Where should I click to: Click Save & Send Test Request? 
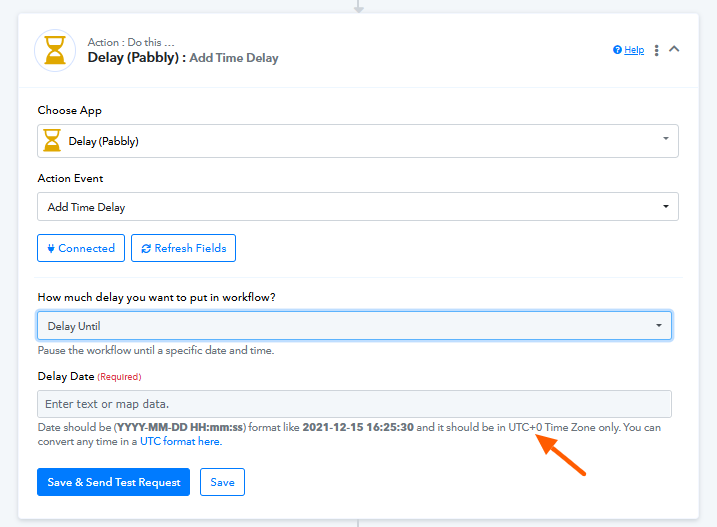click(114, 482)
